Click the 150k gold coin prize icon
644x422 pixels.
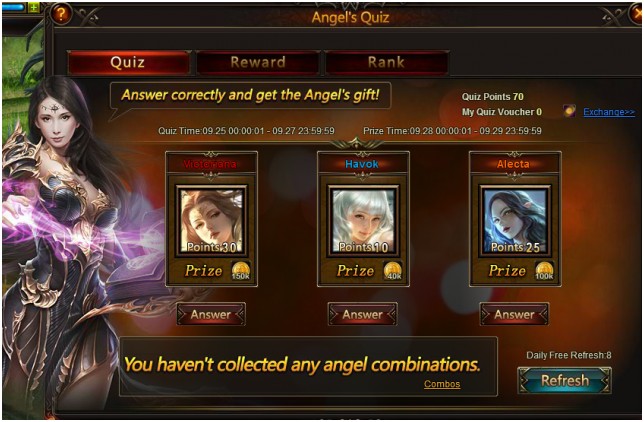(x=240, y=271)
